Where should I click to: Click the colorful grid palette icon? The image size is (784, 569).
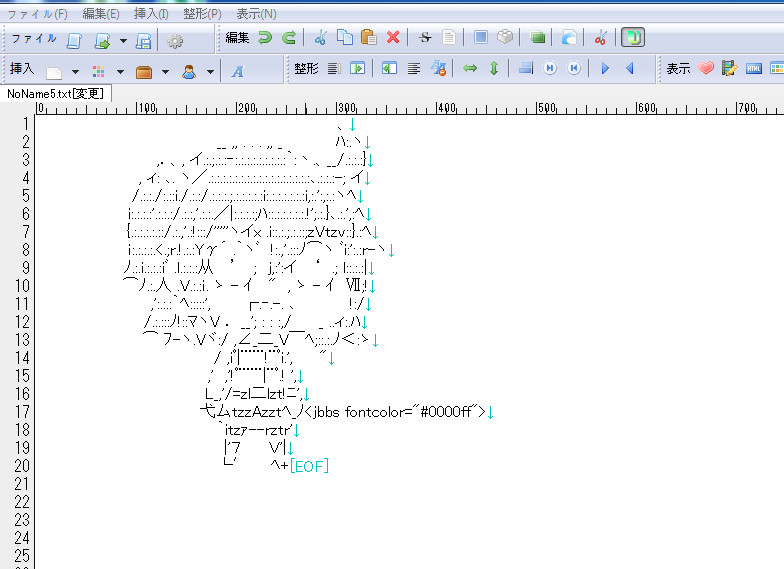[98, 71]
